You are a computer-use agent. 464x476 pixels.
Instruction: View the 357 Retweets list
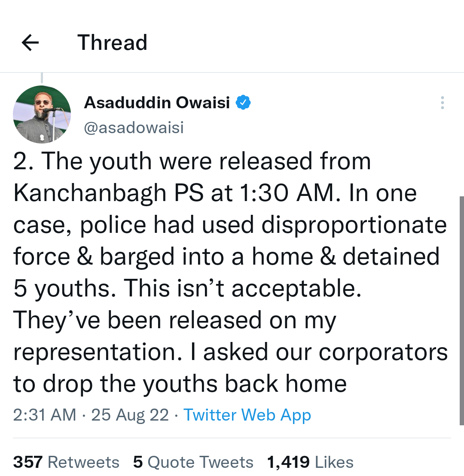(x=66, y=462)
